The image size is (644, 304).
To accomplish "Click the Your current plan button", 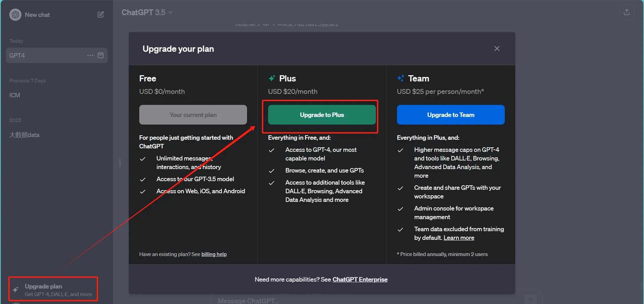I will 193,115.
